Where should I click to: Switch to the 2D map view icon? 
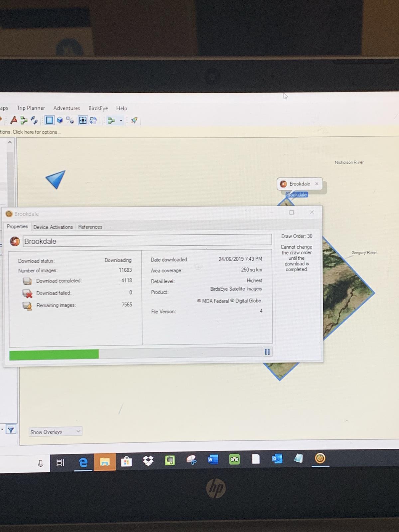click(x=50, y=120)
